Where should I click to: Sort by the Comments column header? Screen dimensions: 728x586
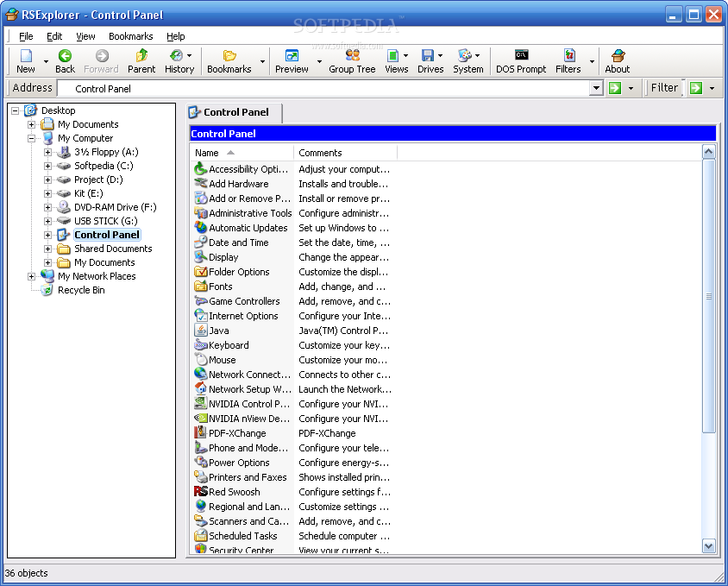(345, 153)
